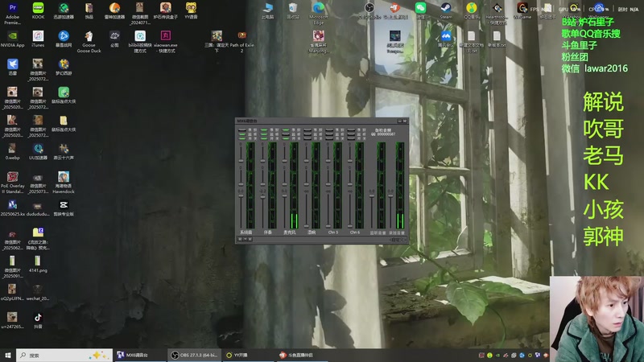Click the 麦克风 channel level meter
The image size is (644, 362).
click(294, 186)
